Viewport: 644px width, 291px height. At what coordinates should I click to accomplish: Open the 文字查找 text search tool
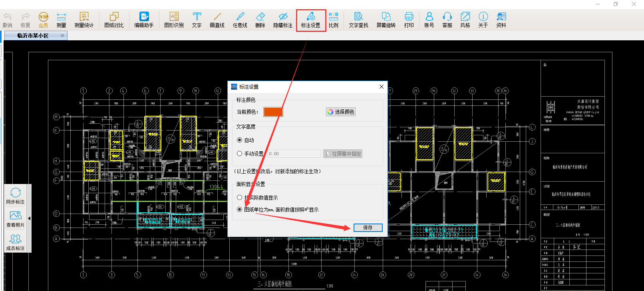pos(358,20)
